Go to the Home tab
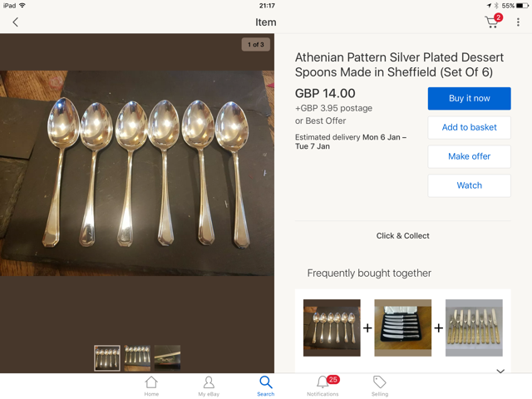This screenshot has width=532, height=399. (x=151, y=386)
